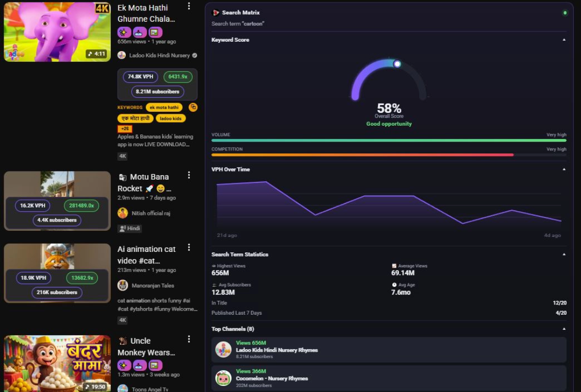Click the Toons Angel Tv avatar
This screenshot has width=581, height=392.
click(x=123, y=389)
